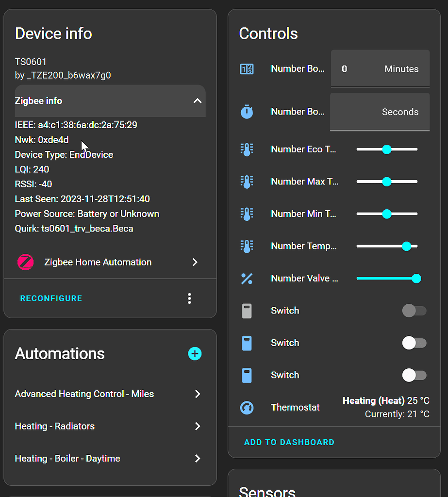This screenshot has width=448, height=497.
Task: Click the Device info heading
Action: pyautogui.click(x=53, y=33)
